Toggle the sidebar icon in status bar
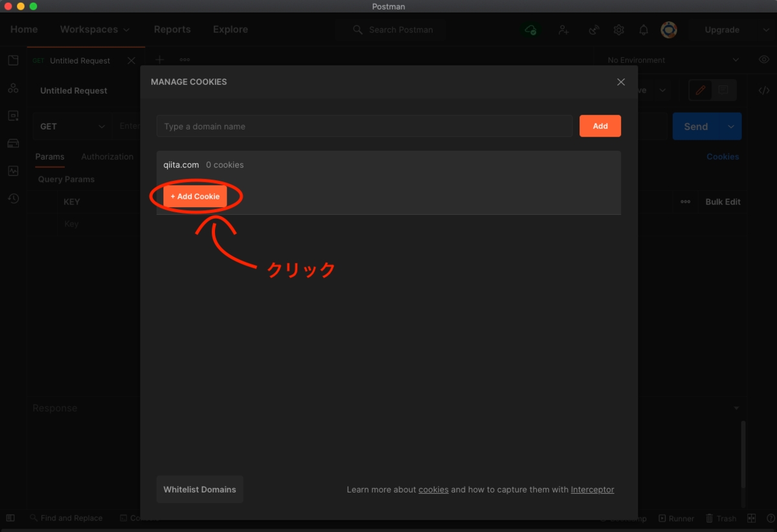 (x=10, y=518)
